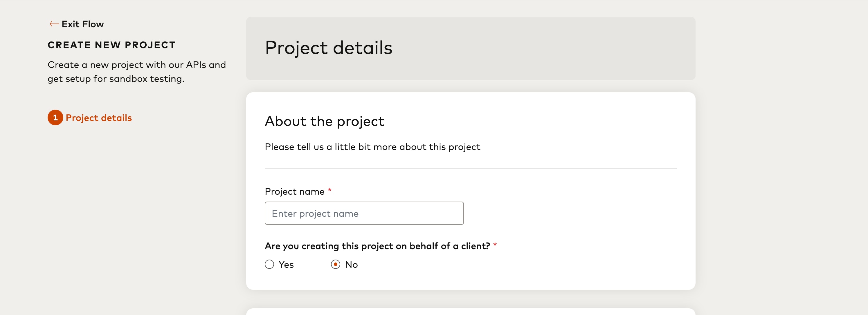Click the back arrow beside Exit Flow

(54, 24)
